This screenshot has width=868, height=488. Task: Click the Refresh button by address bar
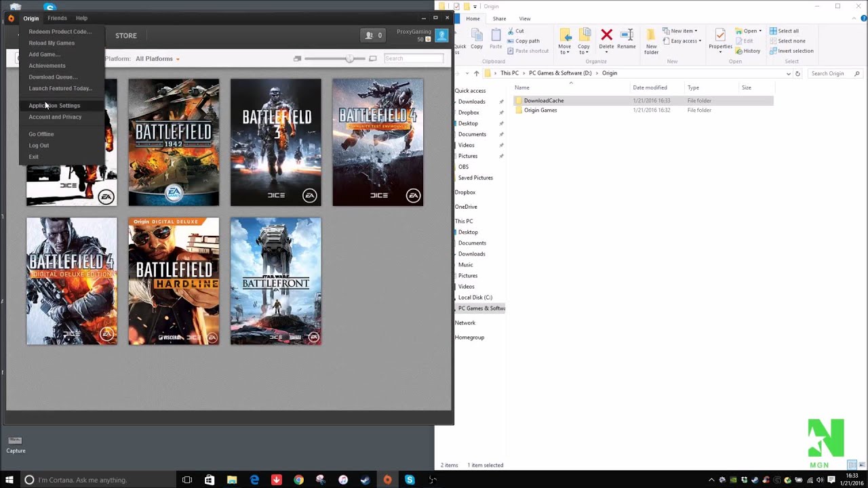tap(797, 73)
